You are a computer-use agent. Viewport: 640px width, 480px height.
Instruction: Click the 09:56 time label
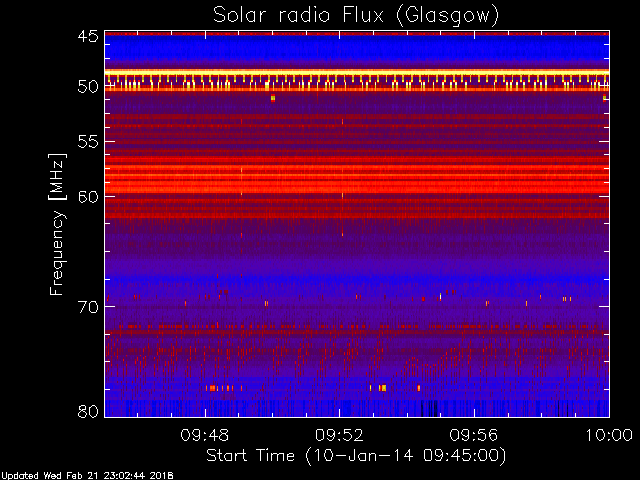coord(473,435)
